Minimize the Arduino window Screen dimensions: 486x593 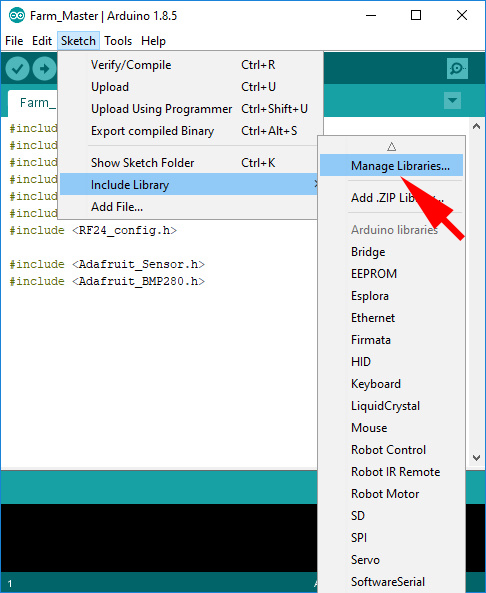(x=371, y=16)
